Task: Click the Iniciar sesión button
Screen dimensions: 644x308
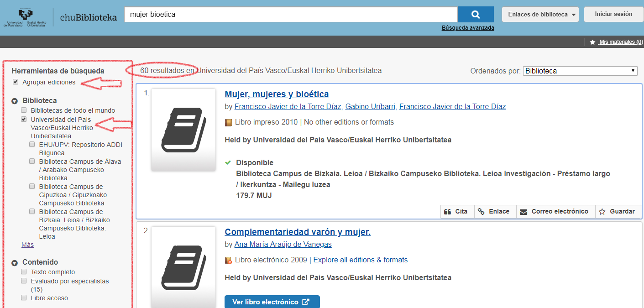Action: coord(613,14)
